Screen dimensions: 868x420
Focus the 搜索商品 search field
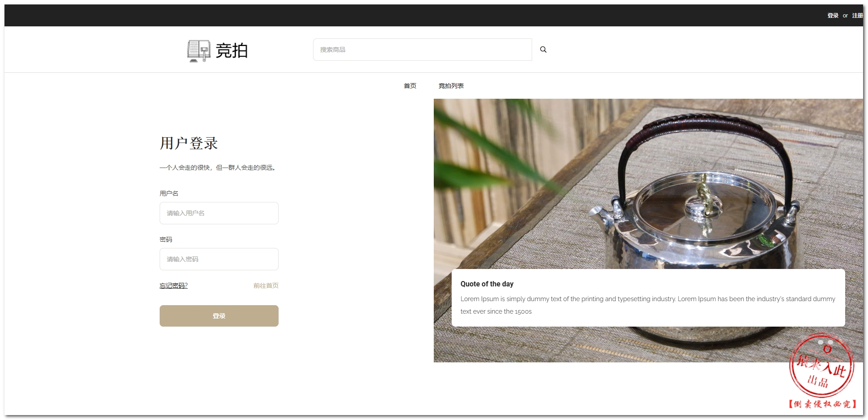(422, 50)
